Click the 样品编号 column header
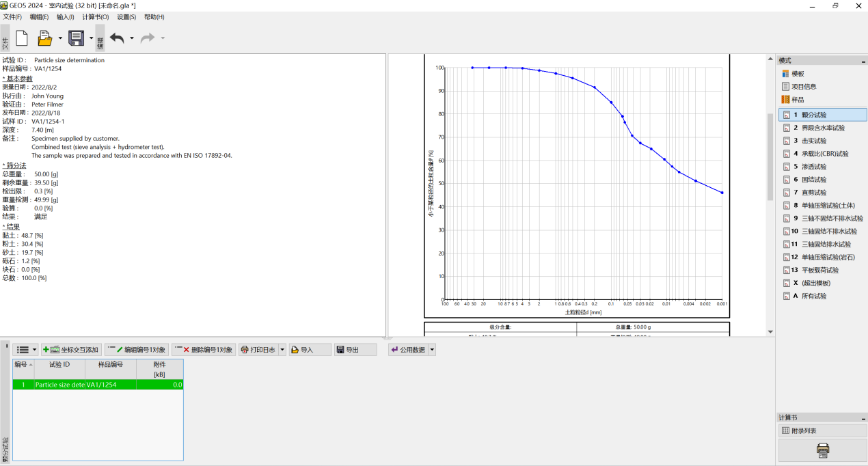Screen dimensions: 868x466 (x=111, y=369)
